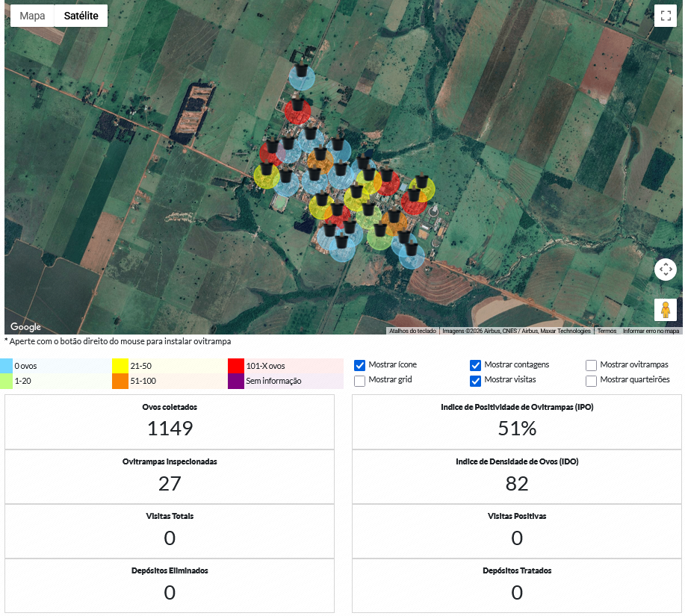Screen dimensions: 685x616
Task: Select the Satélite map tab
Action: point(81,16)
